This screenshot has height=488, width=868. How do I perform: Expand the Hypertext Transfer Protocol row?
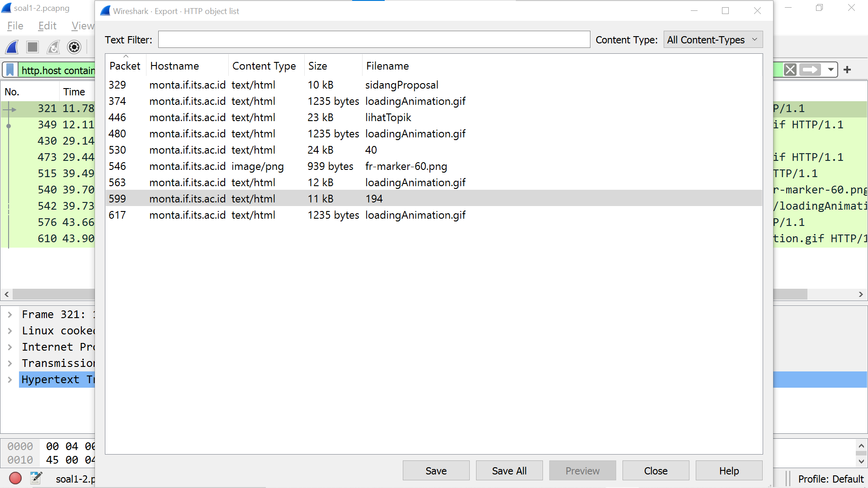tap(10, 380)
